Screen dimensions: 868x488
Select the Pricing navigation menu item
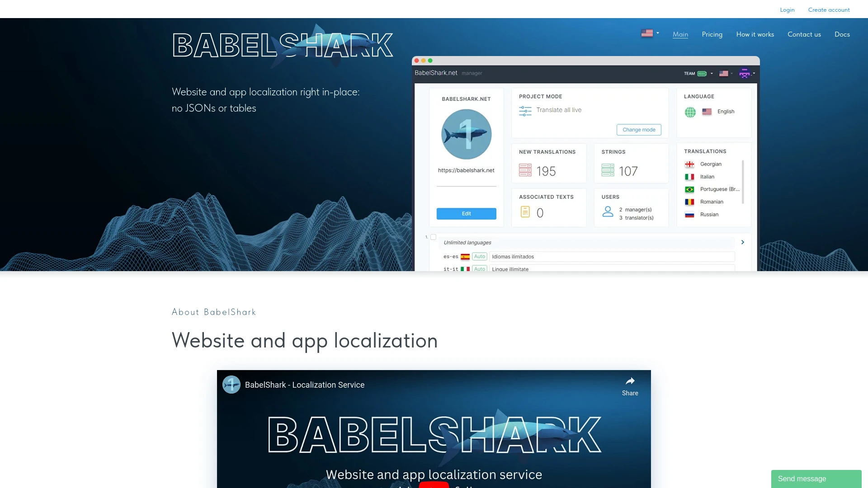712,34
